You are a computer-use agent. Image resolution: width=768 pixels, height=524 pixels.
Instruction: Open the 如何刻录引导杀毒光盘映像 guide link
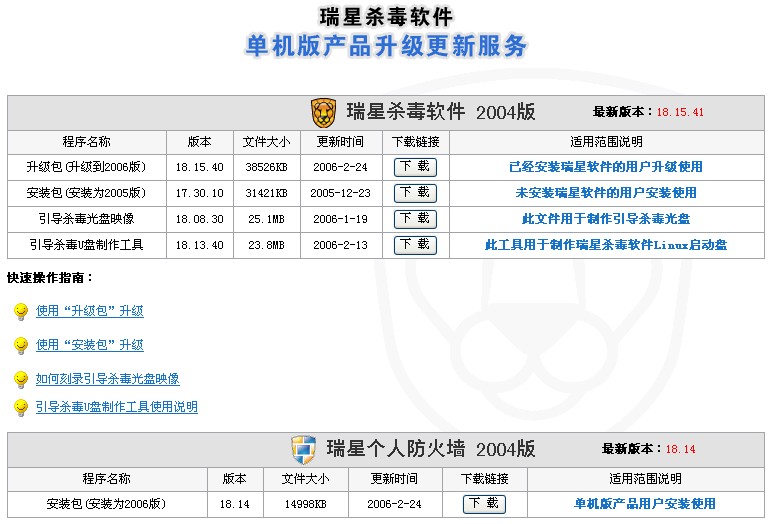108,379
